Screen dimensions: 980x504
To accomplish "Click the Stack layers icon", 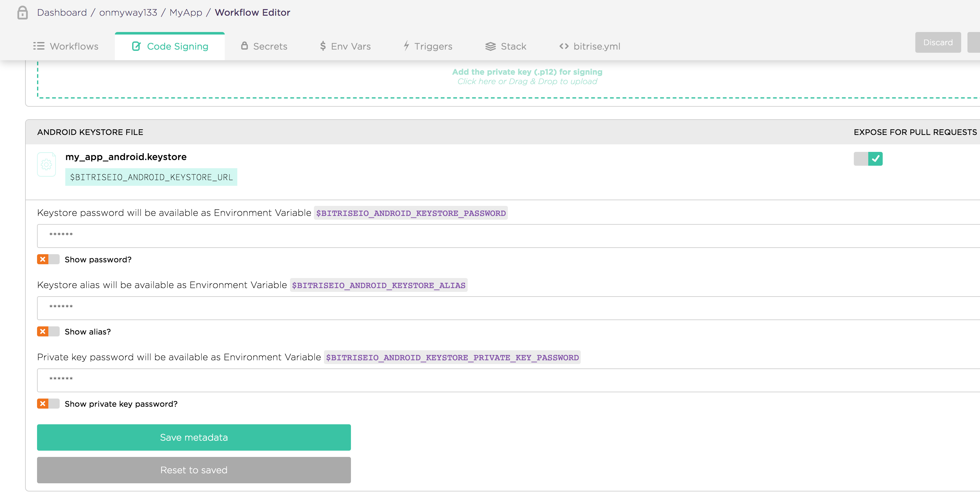I will [x=490, y=46].
